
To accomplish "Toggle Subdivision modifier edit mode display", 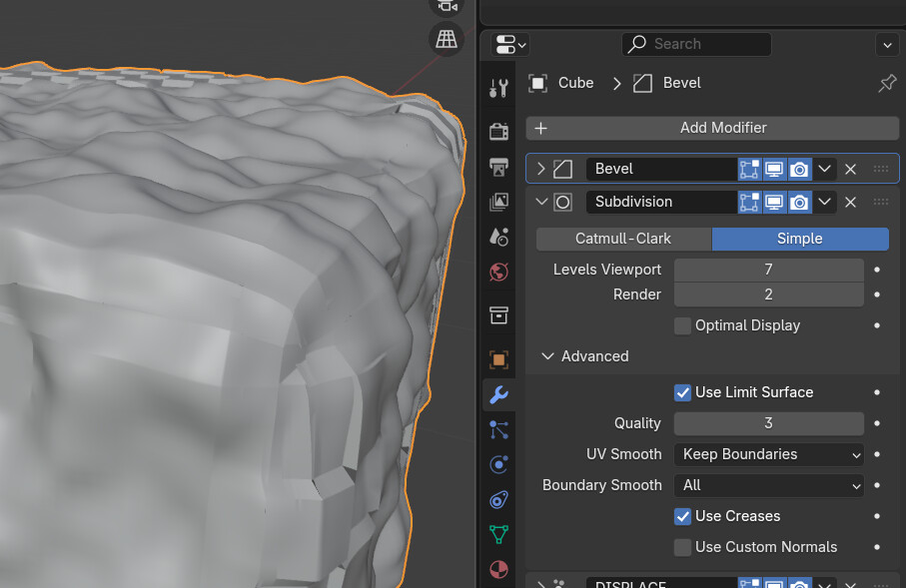I will tap(749, 203).
